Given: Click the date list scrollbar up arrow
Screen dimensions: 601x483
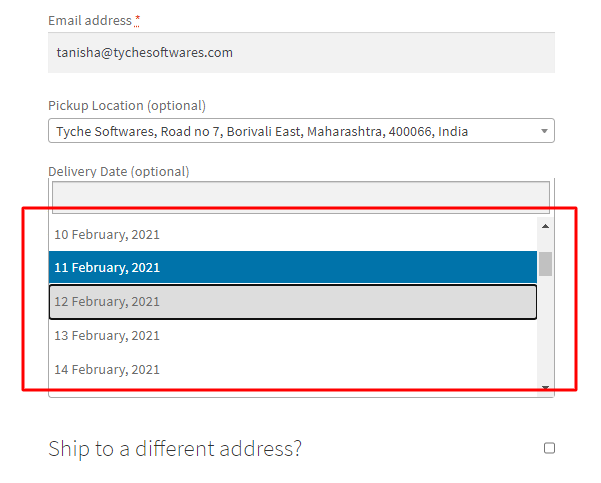Looking at the screenshot, I should [545, 226].
